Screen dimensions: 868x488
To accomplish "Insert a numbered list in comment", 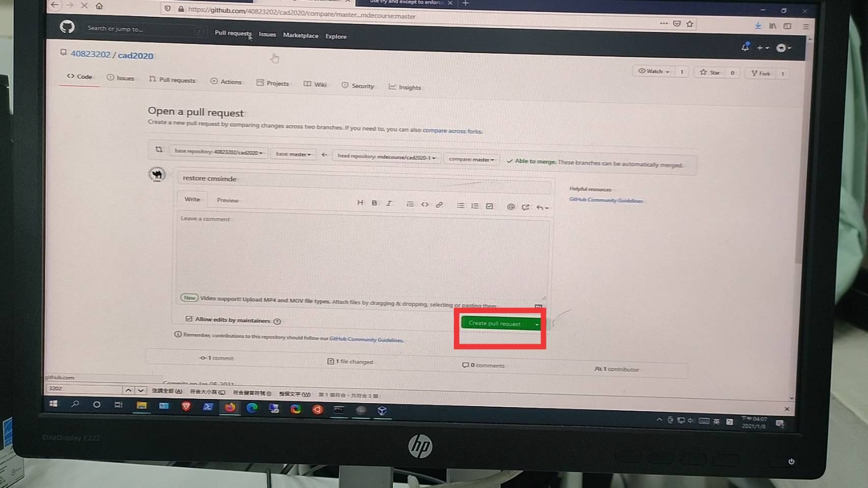I will (475, 206).
